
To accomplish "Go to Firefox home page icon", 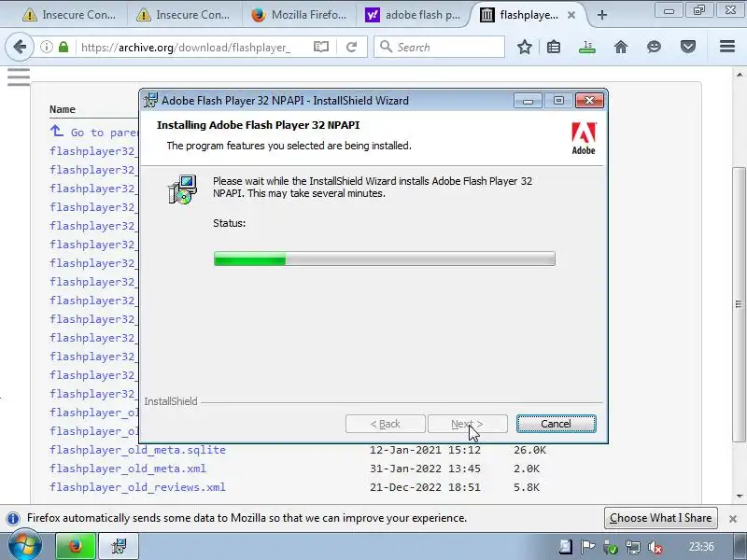I will pos(621,47).
